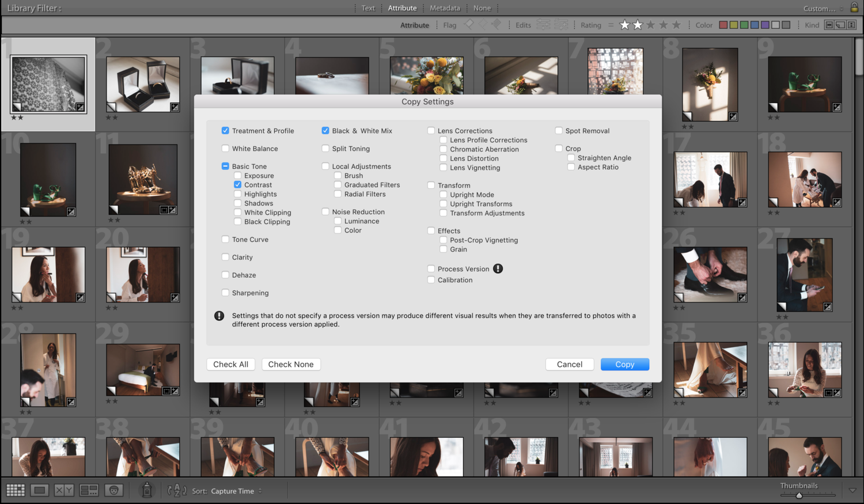
Task: Click the rating equals operator symbol
Action: 611,25
